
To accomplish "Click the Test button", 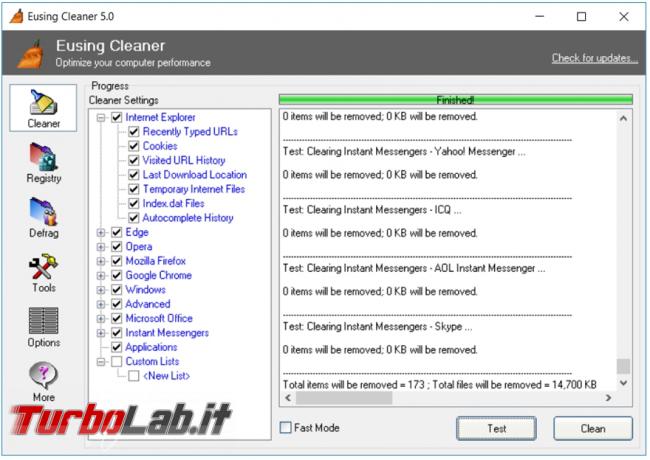I will pos(496,428).
